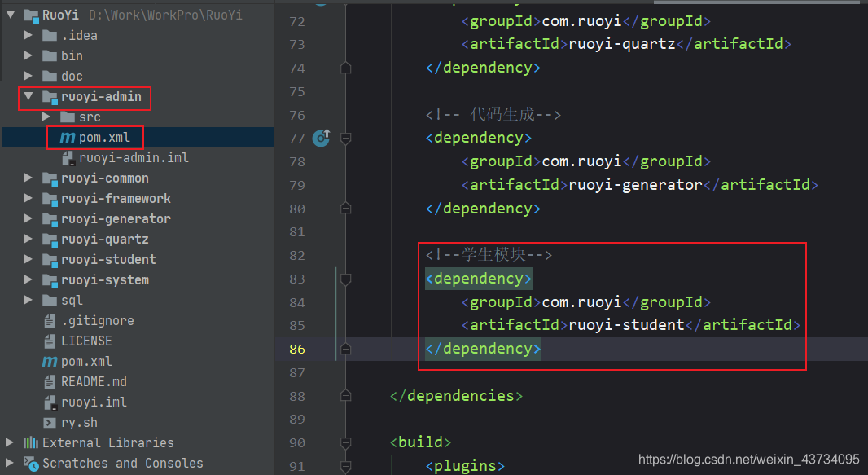Expand the ruoyi-system module arrow
868x475 pixels.
click(28, 279)
